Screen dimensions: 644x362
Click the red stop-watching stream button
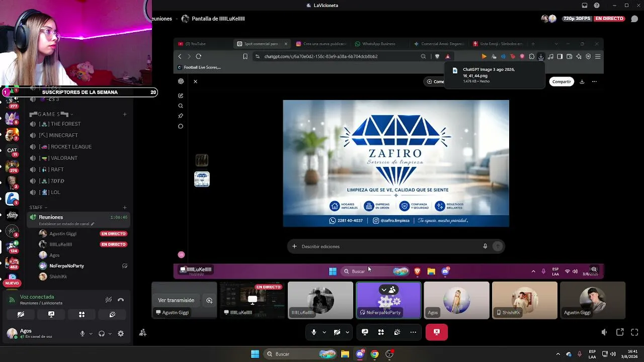[437, 332]
